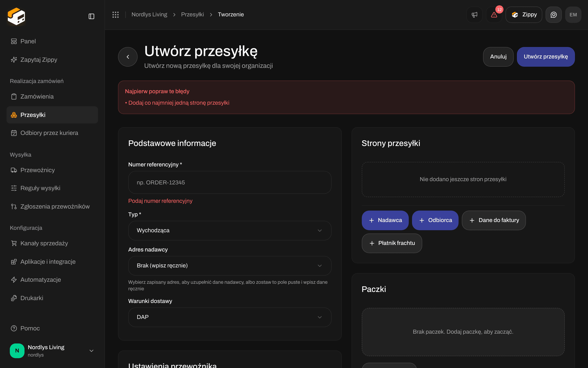Open Aplikacje i integracje
Image resolution: width=588 pixels, height=368 pixels.
pyautogui.click(x=52, y=262)
